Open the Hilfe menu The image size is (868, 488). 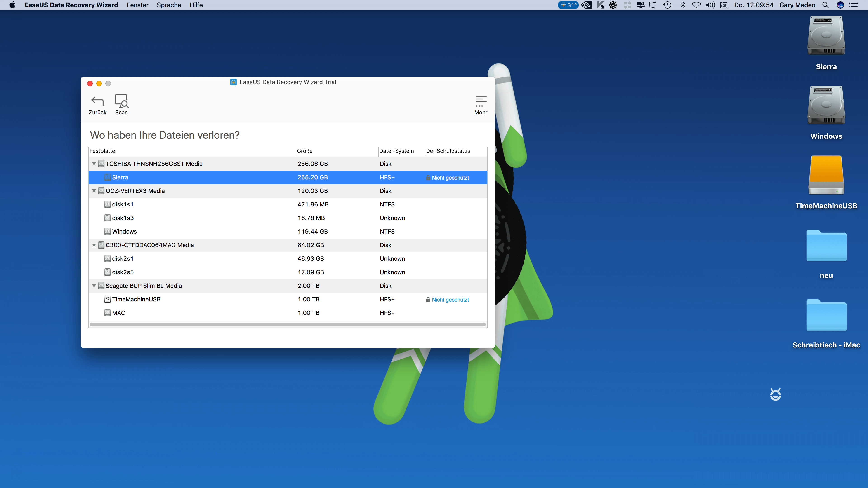pyautogui.click(x=196, y=5)
